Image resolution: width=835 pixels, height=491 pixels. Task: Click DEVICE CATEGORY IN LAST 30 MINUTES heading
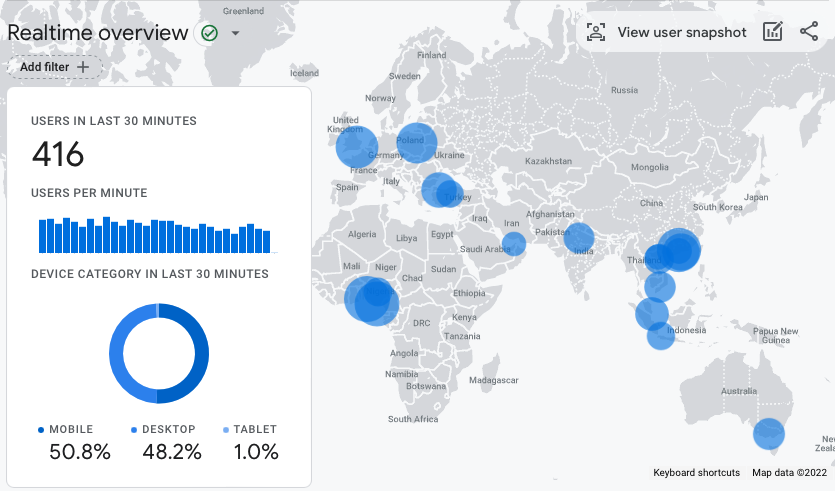click(150, 274)
